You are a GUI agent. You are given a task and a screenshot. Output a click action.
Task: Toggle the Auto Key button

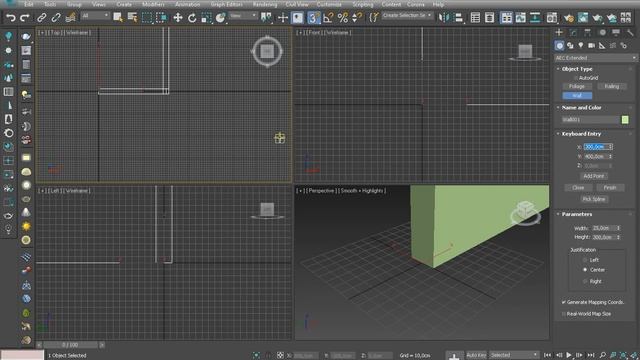(476, 355)
